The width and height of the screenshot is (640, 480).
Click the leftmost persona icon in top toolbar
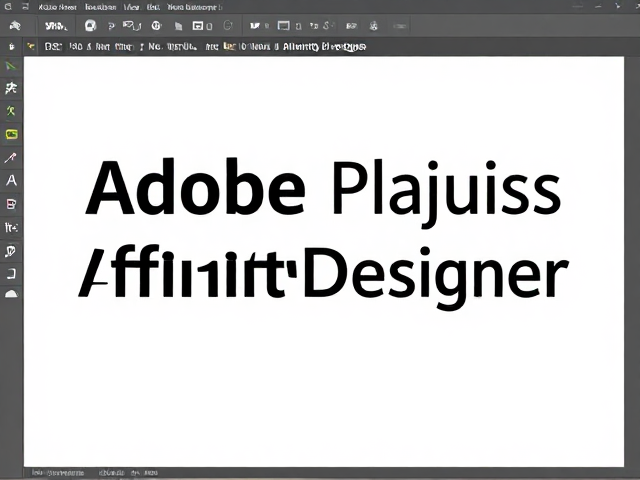(15, 26)
